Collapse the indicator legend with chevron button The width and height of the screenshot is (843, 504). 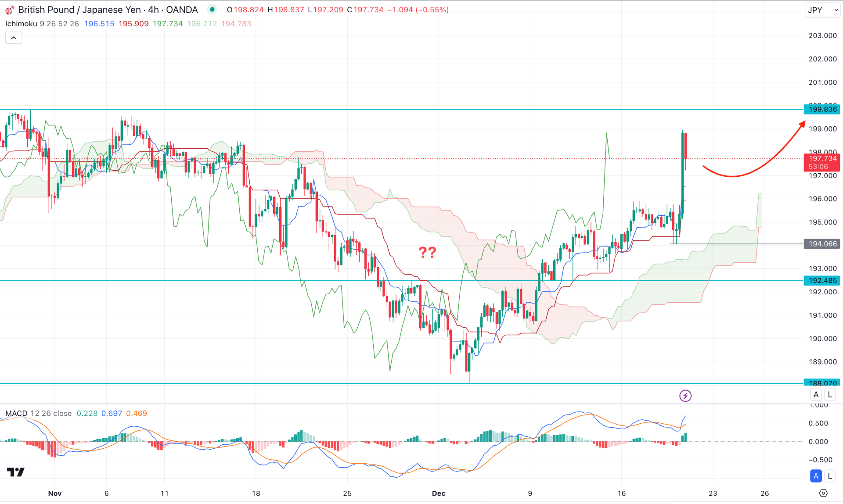14,38
